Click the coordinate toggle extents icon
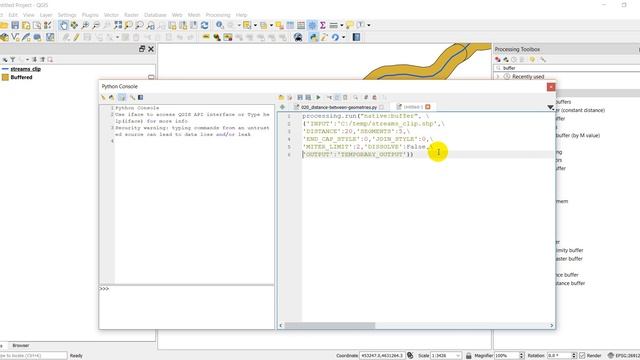640x360 pixels. [410, 356]
